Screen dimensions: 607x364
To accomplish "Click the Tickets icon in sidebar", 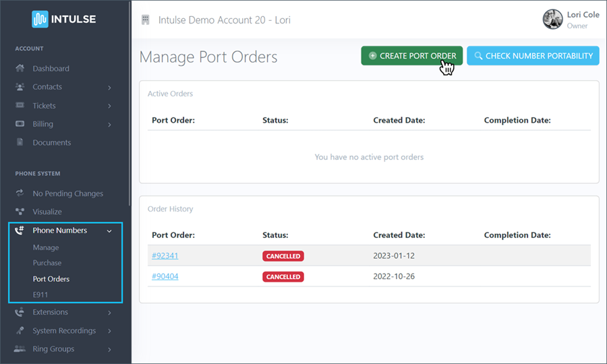I will pyautogui.click(x=20, y=105).
